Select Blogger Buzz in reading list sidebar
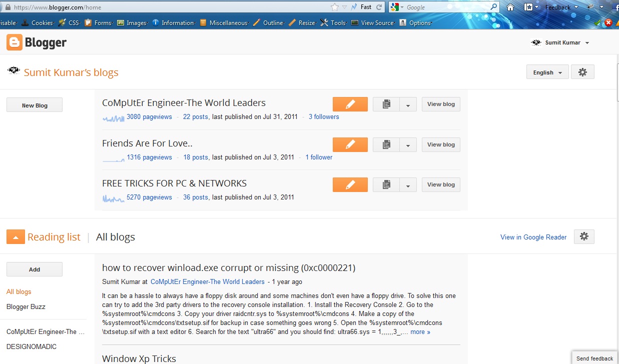Screen dimensions: 619x364 [x=26, y=306]
